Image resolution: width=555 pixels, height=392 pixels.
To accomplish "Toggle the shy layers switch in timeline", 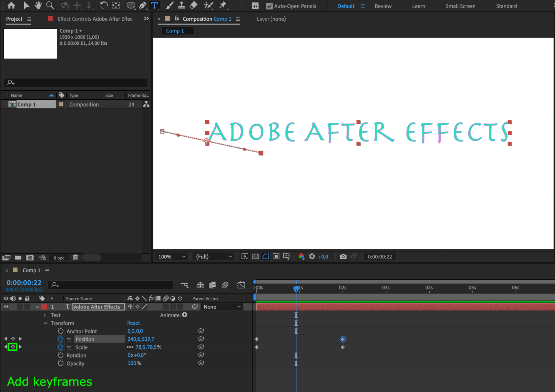I will (200, 285).
